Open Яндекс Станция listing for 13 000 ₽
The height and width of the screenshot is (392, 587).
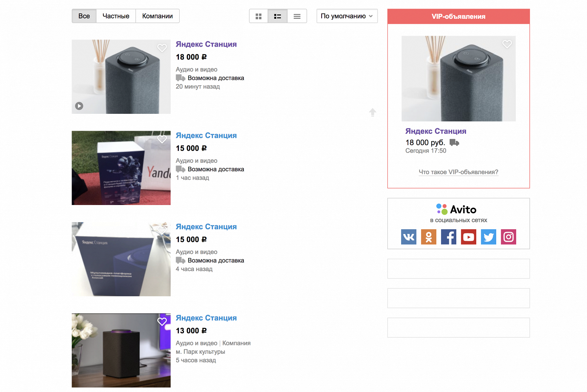pos(206,318)
